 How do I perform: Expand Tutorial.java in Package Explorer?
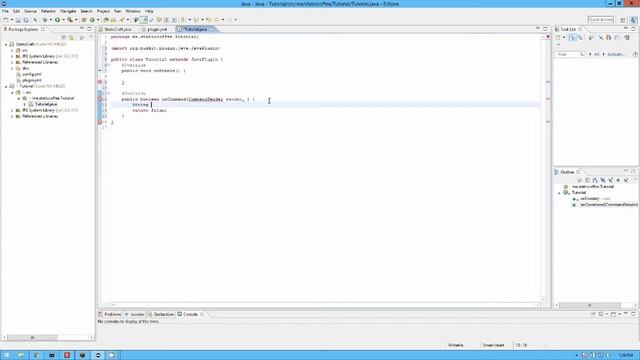[x=24, y=104]
